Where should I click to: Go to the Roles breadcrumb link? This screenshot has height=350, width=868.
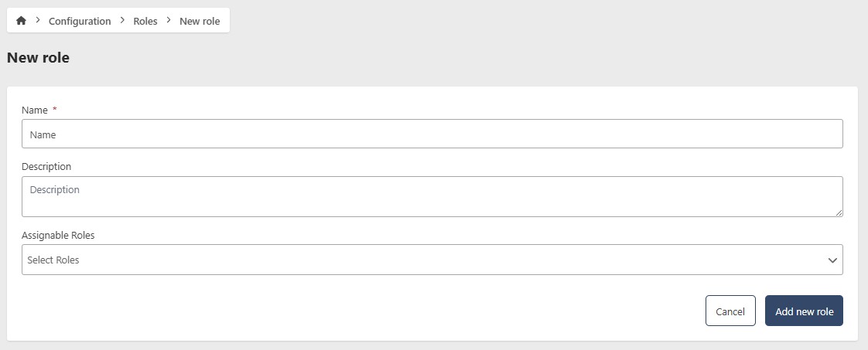click(145, 21)
